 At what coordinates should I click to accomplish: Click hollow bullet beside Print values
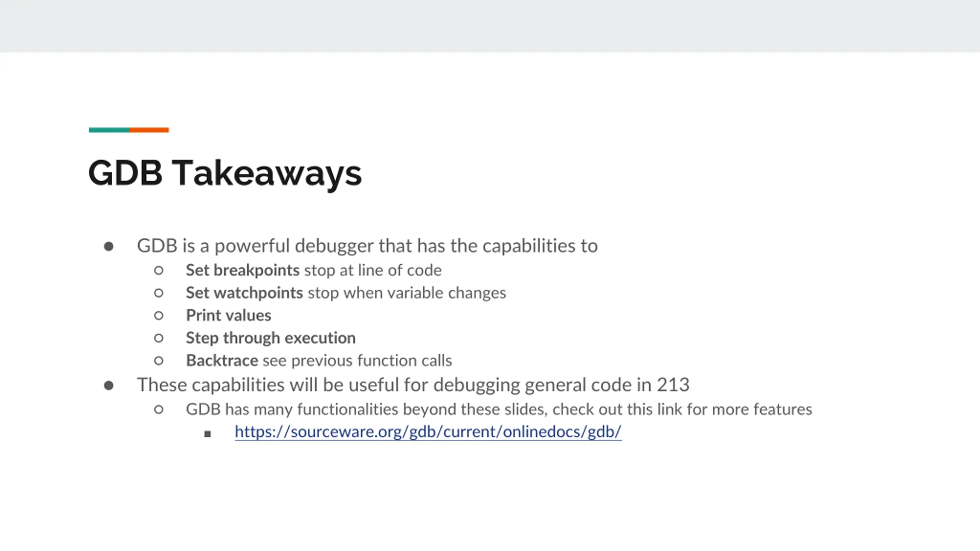(158, 316)
